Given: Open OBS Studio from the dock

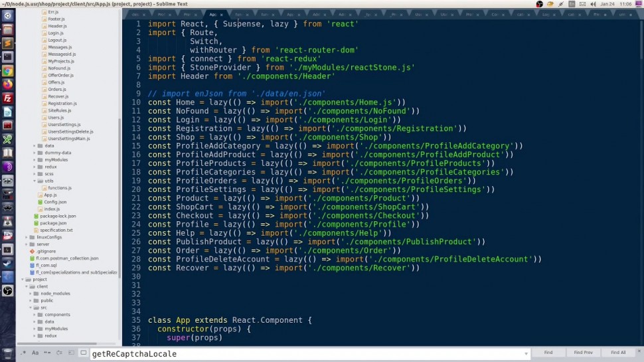Looking at the screenshot, I should point(8,290).
